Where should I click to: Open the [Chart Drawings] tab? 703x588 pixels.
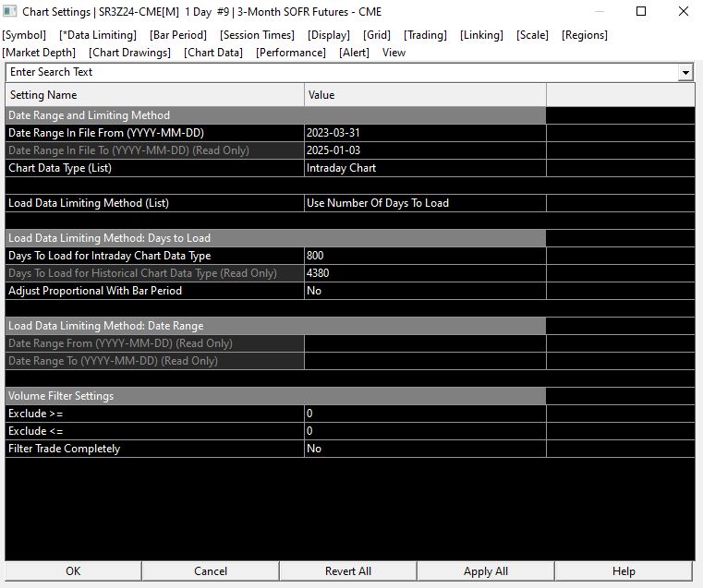pyautogui.click(x=129, y=53)
